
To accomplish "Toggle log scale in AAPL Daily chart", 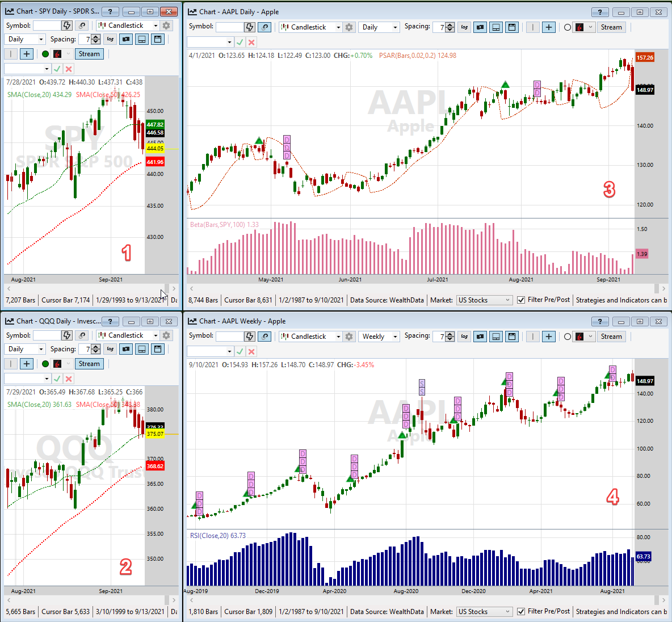I will point(465,27).
